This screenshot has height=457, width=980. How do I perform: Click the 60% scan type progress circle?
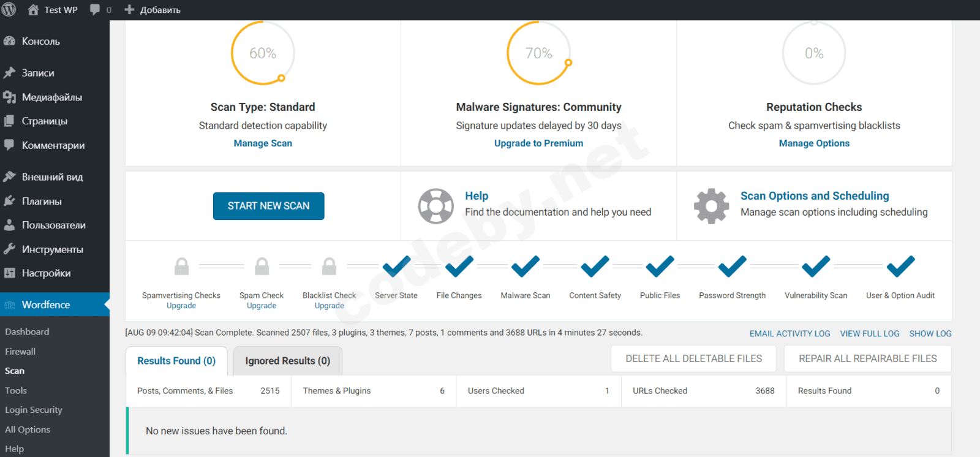[263, 53]
